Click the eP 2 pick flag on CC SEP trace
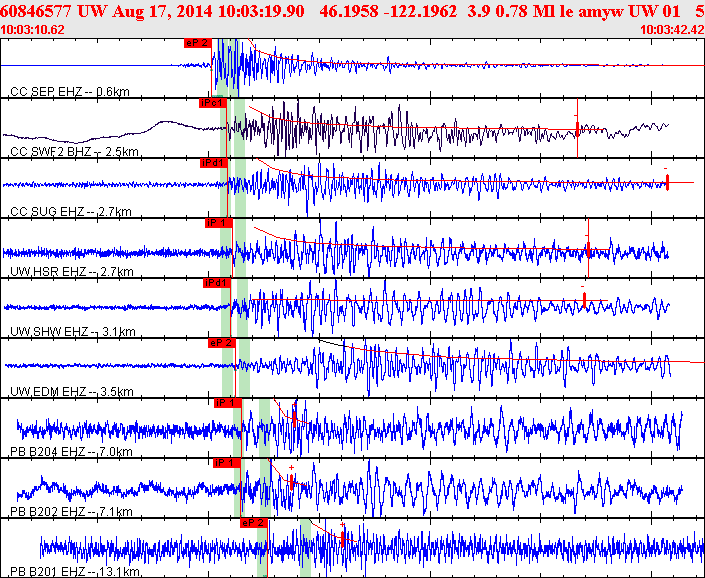 (x=198, y=43)
